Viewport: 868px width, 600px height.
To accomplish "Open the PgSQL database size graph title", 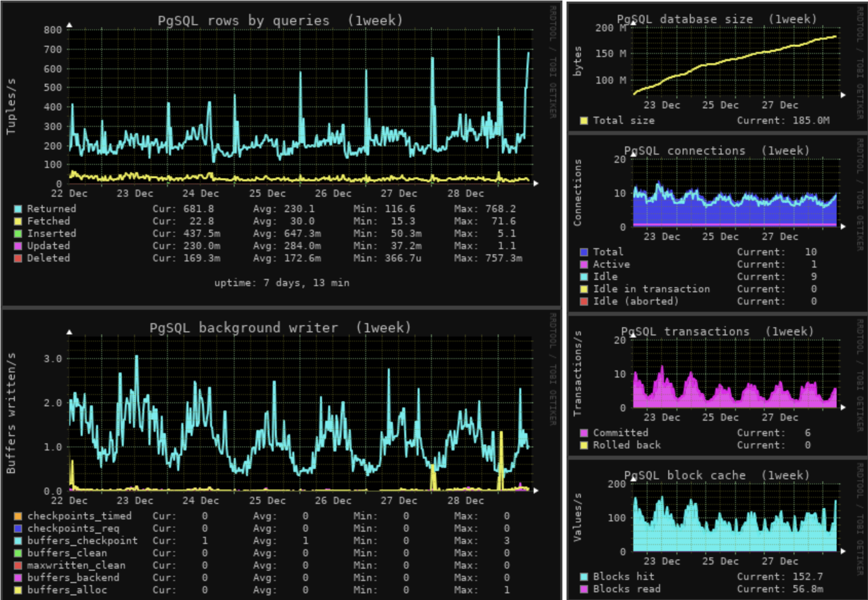I will (716, 19).
